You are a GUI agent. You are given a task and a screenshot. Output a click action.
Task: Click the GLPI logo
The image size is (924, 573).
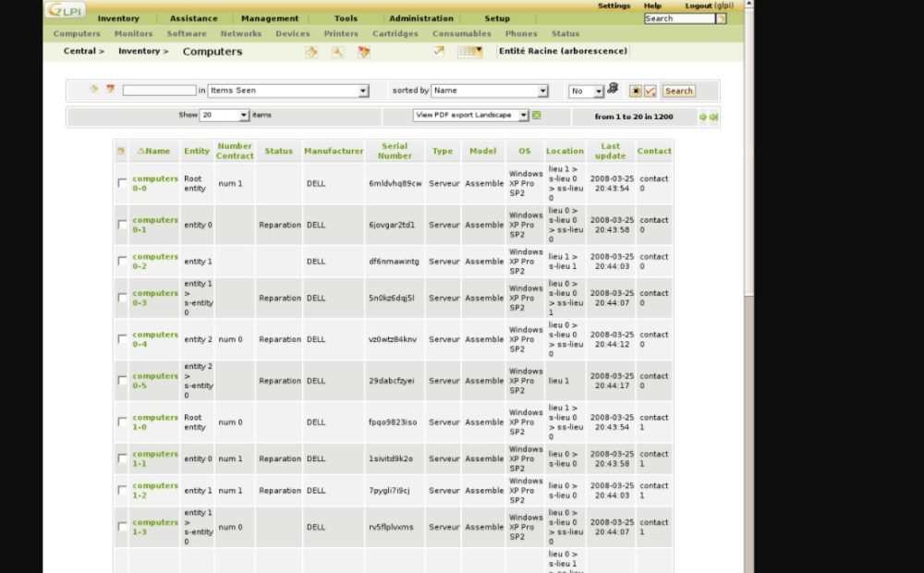[x=66, y=10]
